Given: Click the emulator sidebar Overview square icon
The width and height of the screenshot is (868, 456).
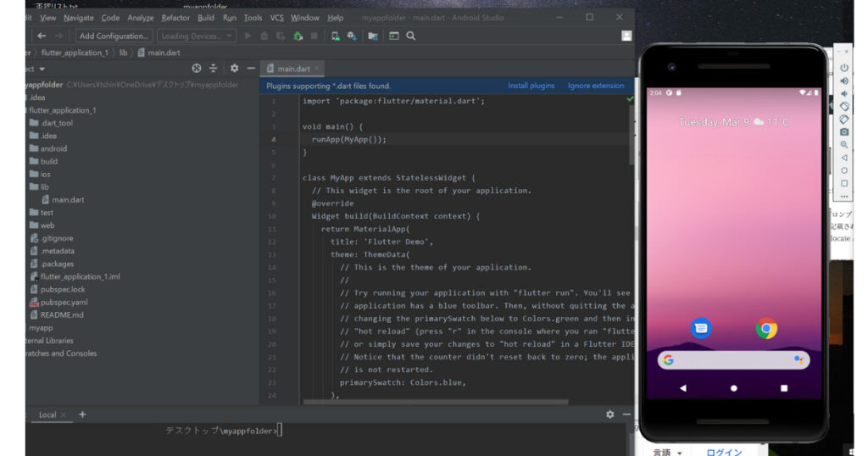Looking at the screenshot, I should point(844,183).
